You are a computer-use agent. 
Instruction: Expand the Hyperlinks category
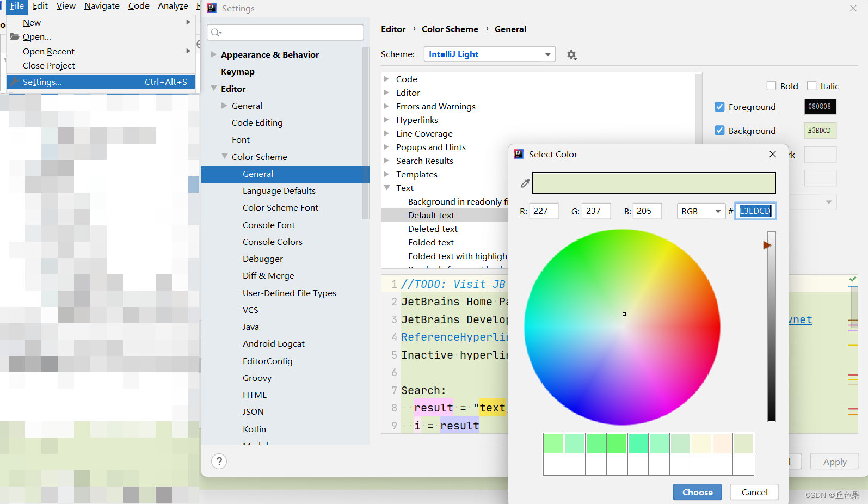386,120
